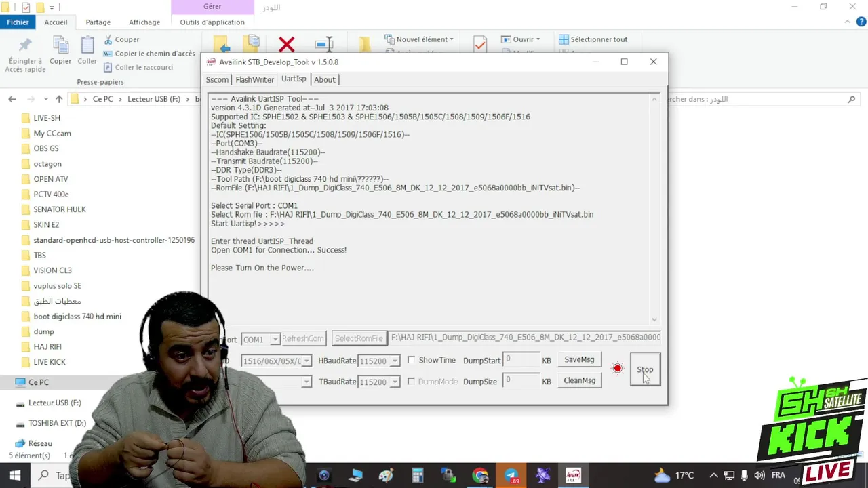
Task: Select the boot digiclass 740 hd mini folder
Action: tap(77, 317)
